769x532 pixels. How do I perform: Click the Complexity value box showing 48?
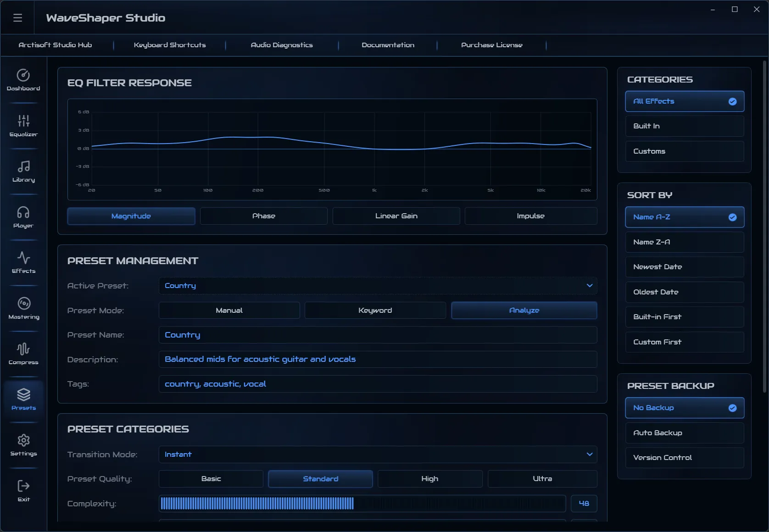coord(584,504)
